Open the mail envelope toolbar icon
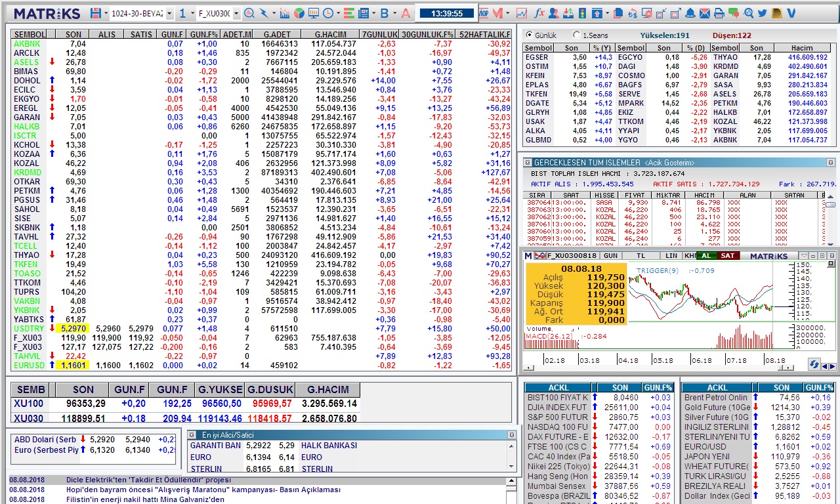The width and height of the screenshot is (840, 504). tap(705, 13)
